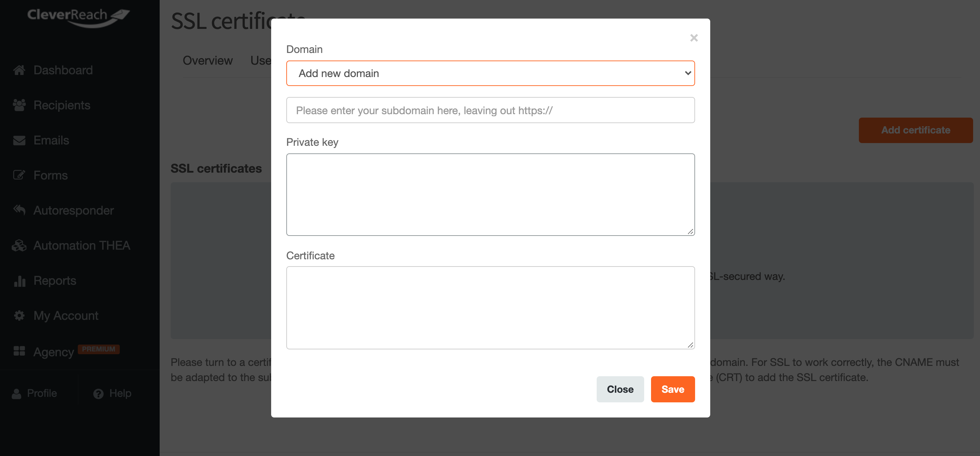
Task: Click the Agency grid icon
Action: 19,351
